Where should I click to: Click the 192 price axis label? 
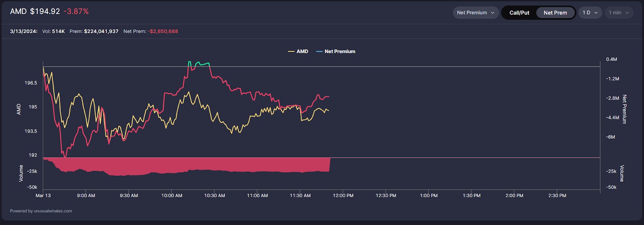[33, 155]
